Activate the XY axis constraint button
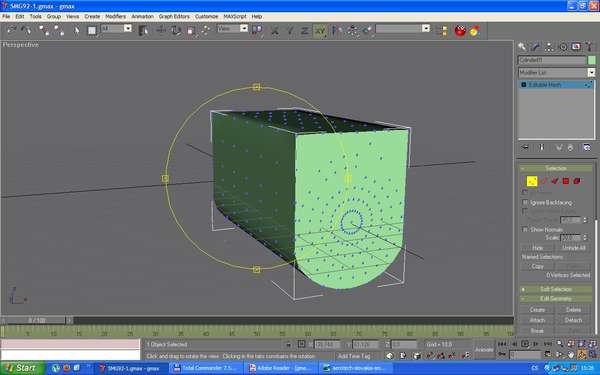The height and width of the screenshot is (375, 600). (320, 31)
